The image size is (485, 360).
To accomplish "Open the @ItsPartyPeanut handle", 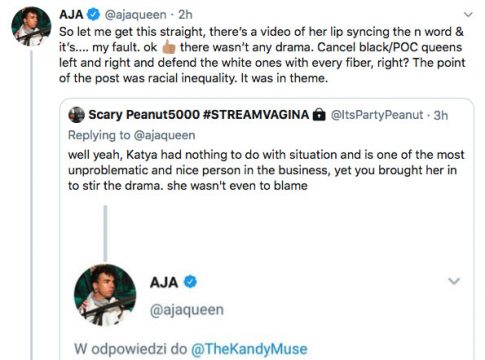I will pos(377,115).
